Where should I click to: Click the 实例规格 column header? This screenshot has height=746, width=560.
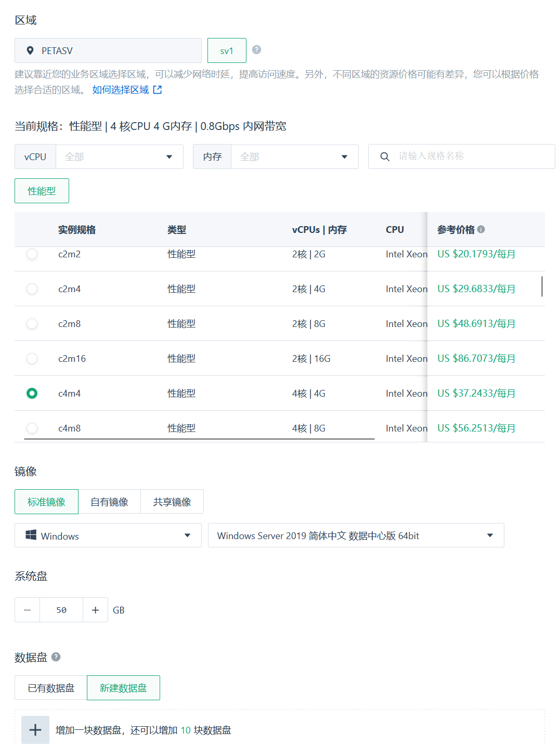[x=77, y=229]
